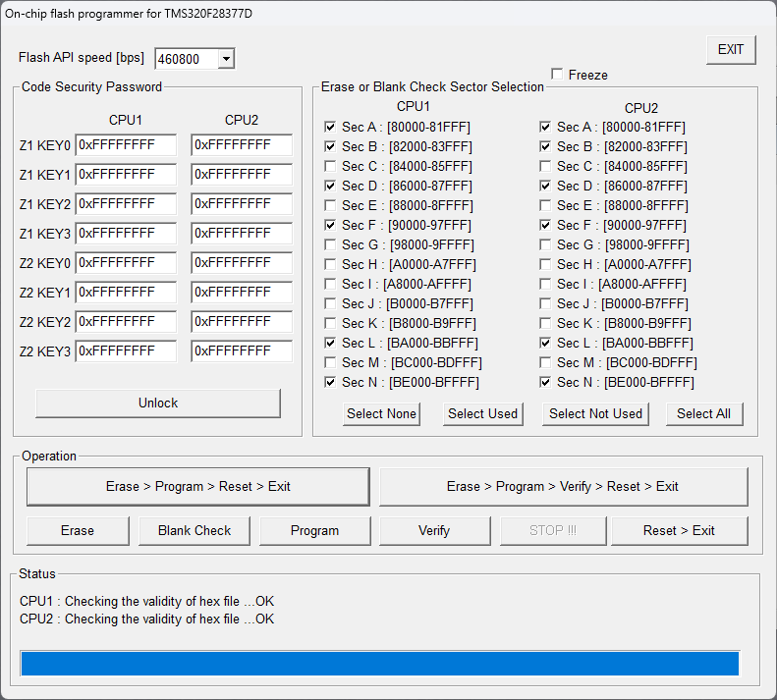Click the CPU1 hex file validity status line

coord(146,602)
